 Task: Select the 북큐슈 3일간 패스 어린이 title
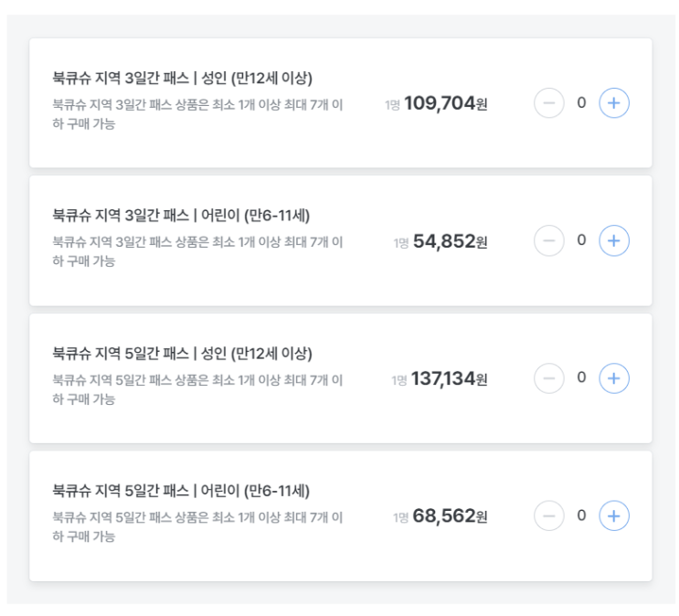[181, 216]
